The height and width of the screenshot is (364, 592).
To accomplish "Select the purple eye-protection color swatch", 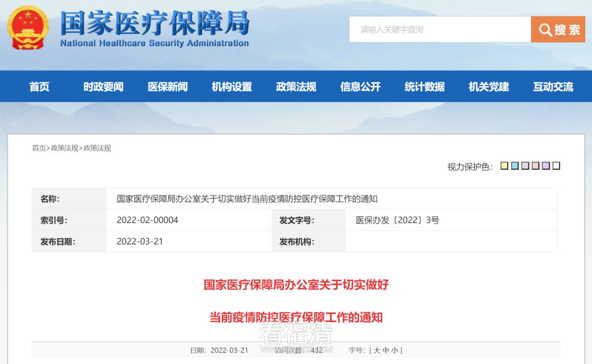I will (x=546, y=166).
